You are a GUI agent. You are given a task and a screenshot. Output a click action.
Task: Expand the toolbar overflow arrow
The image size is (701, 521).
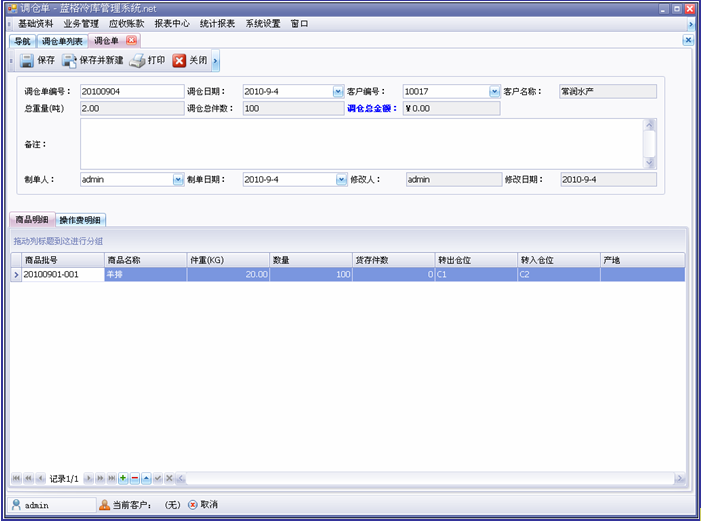click(x=215, y=61)
